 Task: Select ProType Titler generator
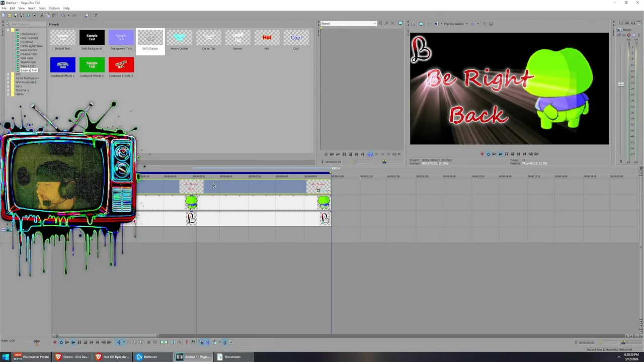pyautogui.click(x=29, y=54)
